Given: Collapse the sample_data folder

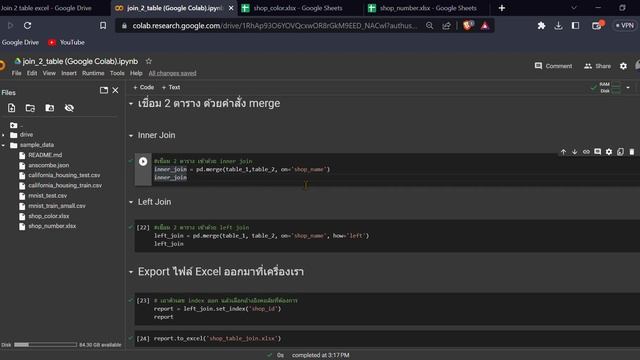Looking at the screenshot, I should tap(3, 145).
